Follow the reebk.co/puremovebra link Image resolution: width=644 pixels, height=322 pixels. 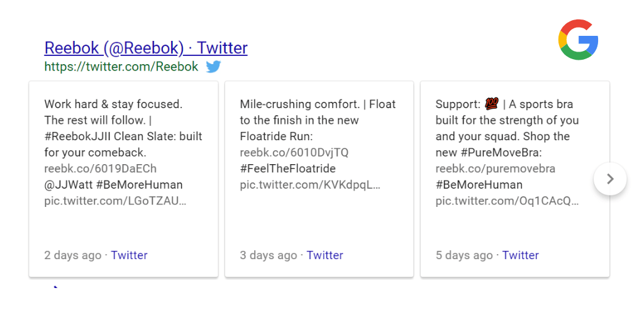496,169
